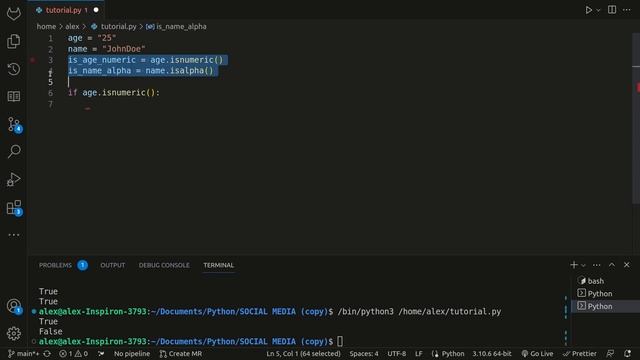Open the Explorer view
This screenshot has width=640, height=360.
point(13,41)
